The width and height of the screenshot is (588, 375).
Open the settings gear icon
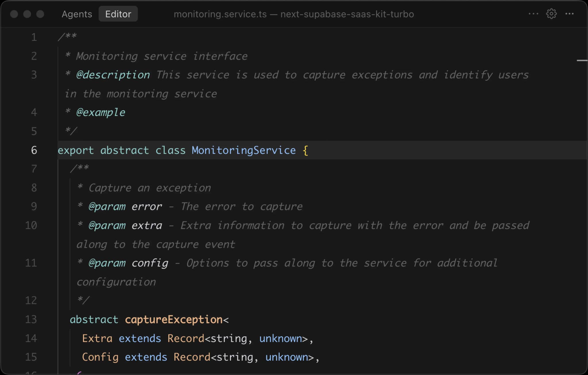[551, 14]
